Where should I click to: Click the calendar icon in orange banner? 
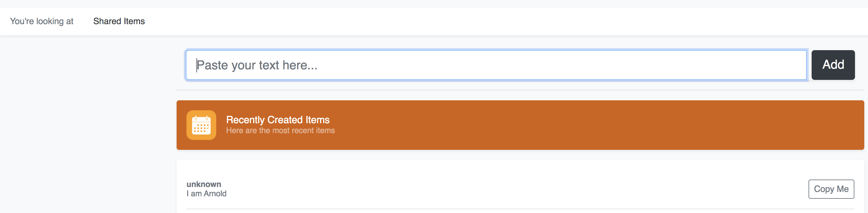201,125
